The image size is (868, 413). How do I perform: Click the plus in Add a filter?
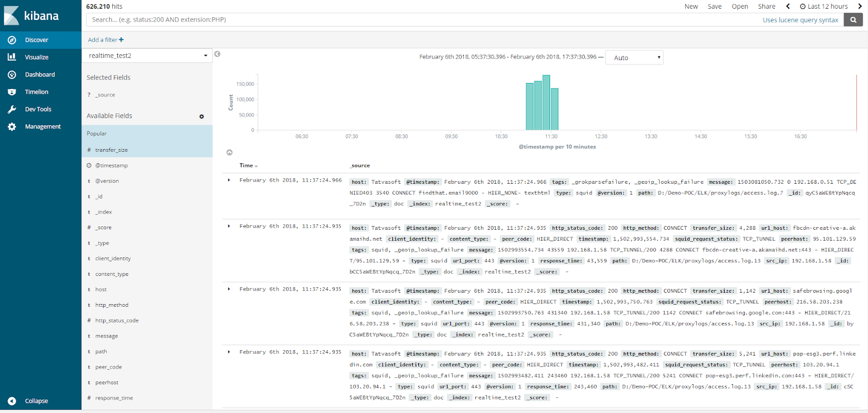pos(121,40)
